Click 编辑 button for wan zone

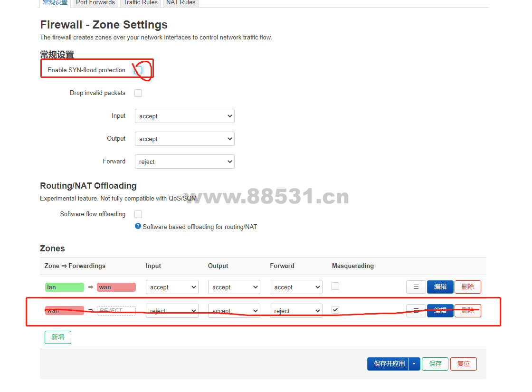pyautogui.click(x=440, y=311)
